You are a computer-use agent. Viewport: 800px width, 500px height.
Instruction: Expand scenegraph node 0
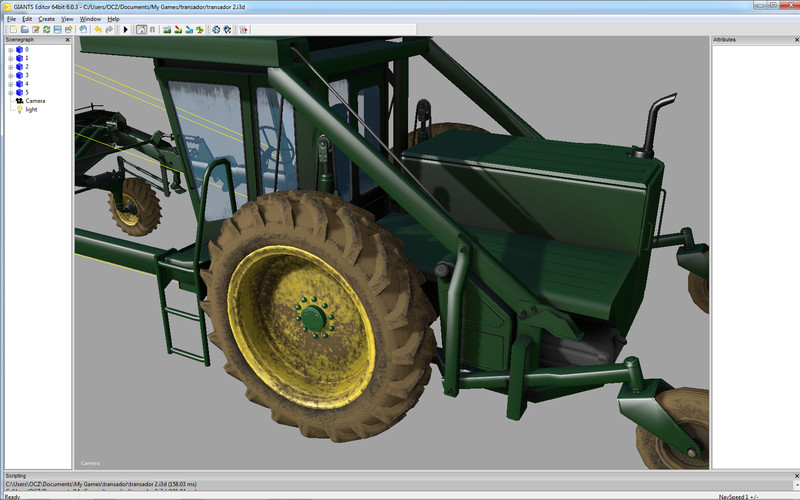click(10, 49)
